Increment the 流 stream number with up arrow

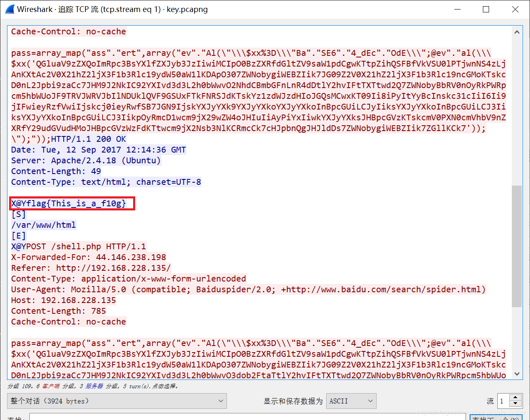[x=515, y=398]
